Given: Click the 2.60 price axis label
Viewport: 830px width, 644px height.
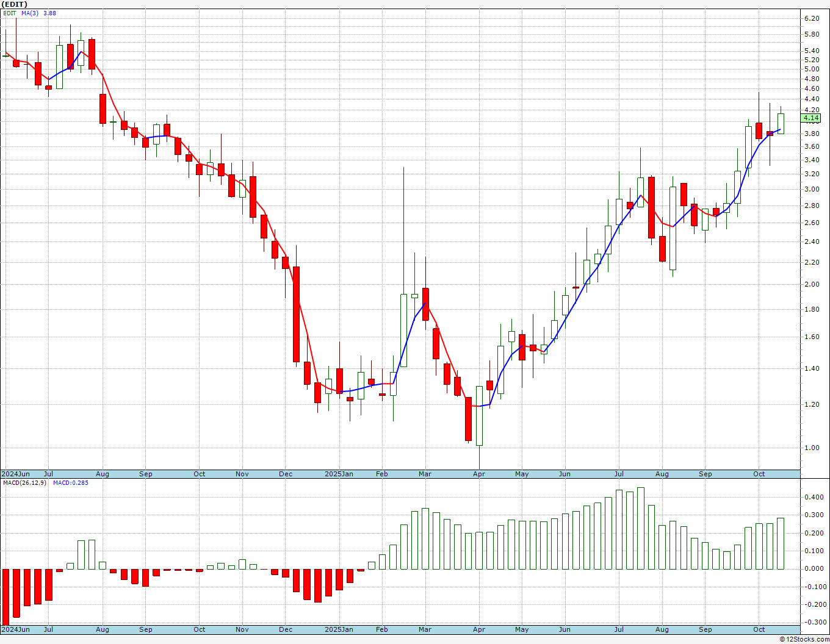Looking at the screenshot, I should point(811,223).
